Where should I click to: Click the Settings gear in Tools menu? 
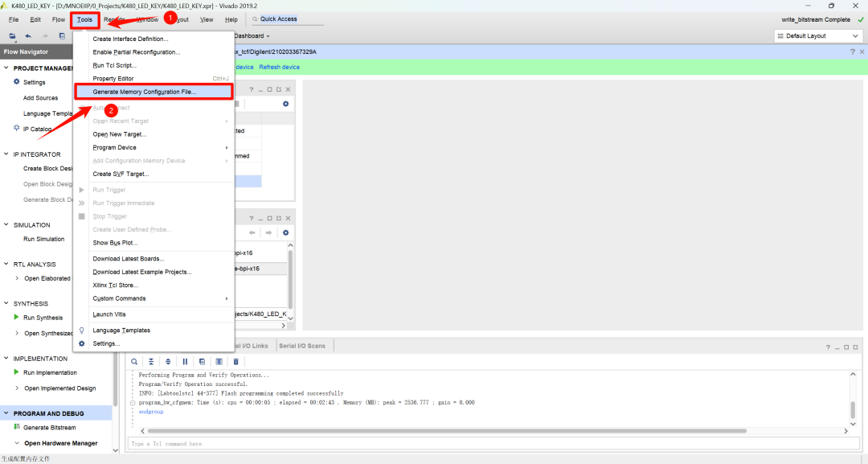coord(82,343)
